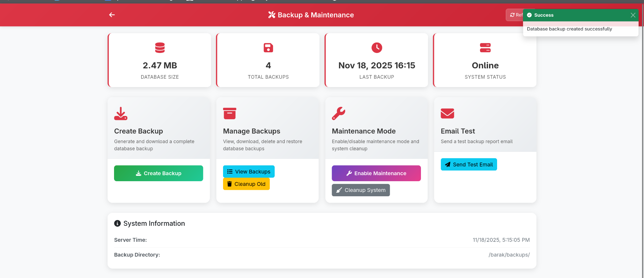
Task: Click the yellow Cleanup Old button
Action: (x=246, y=184)
